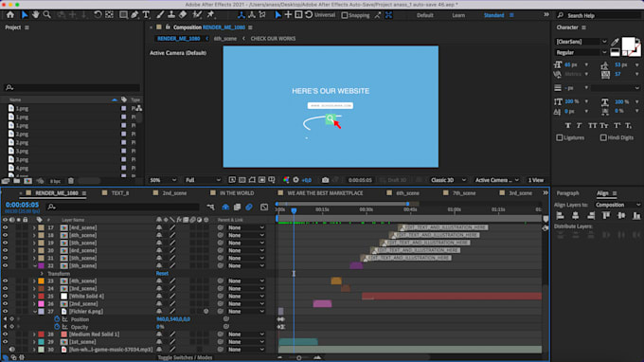Select the Eraser tool
The width and height of the screenshot is (644, 362).
183,15
